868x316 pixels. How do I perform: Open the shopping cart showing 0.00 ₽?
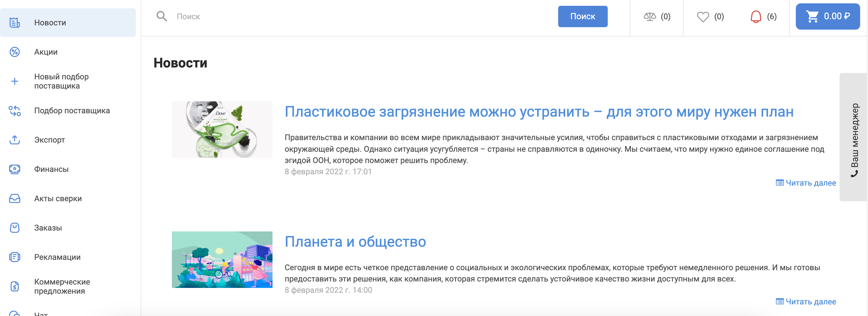[827, 16]
